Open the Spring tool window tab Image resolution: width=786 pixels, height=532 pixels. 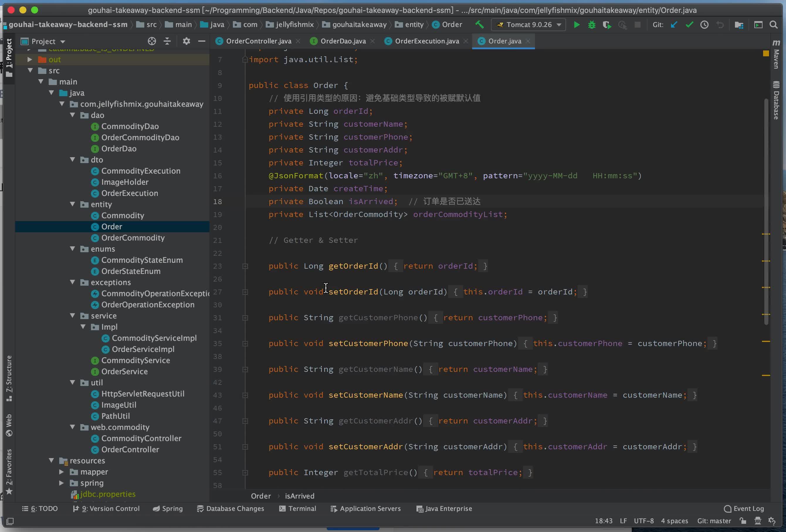[x=168, y=509]
